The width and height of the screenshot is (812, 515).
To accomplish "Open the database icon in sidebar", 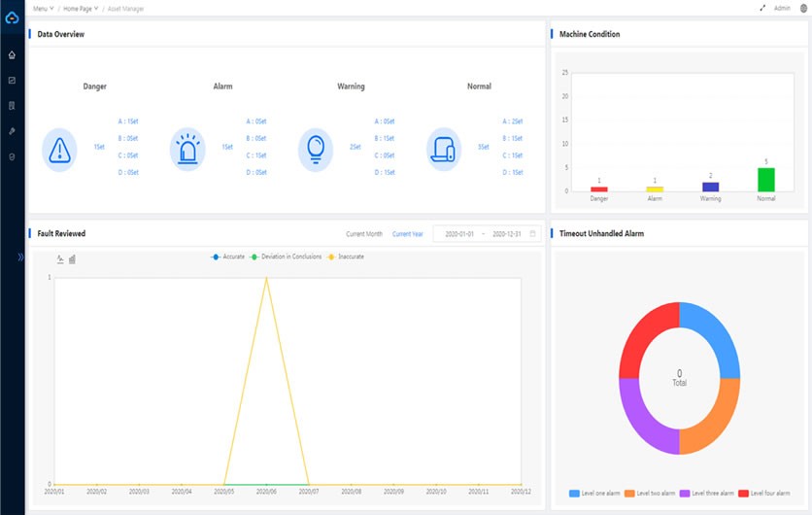I will click(12, 155).
